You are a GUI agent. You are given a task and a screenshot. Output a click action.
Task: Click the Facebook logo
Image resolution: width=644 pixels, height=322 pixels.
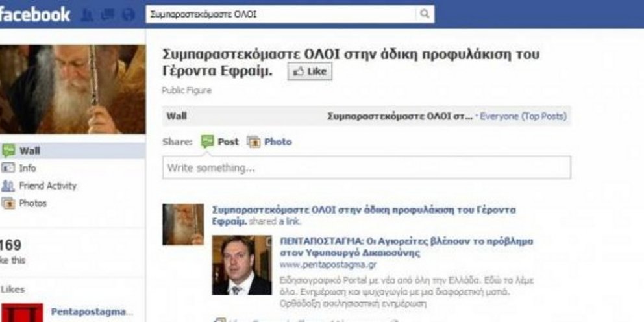pos(34,15)
